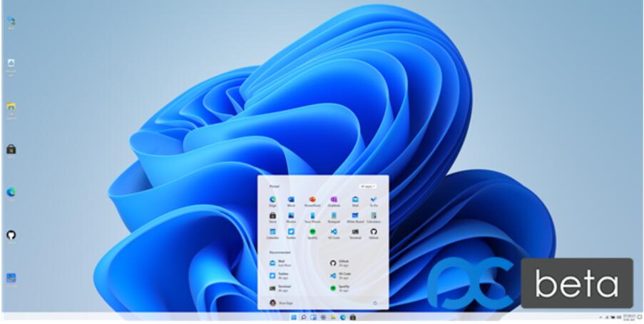This screenshot has width=644, height=324.
Task: Launch Store from pinned apps
Action: click(x=272, y=218)
